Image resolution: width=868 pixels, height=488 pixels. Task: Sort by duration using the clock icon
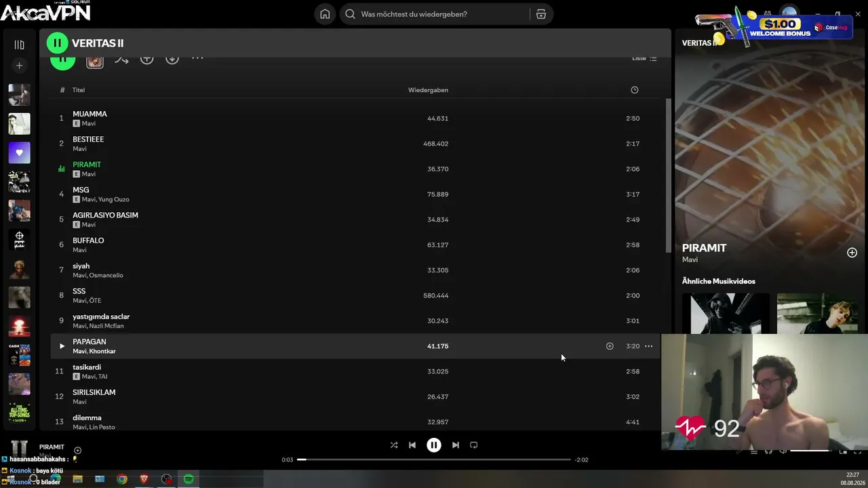(x=635, y=90)
